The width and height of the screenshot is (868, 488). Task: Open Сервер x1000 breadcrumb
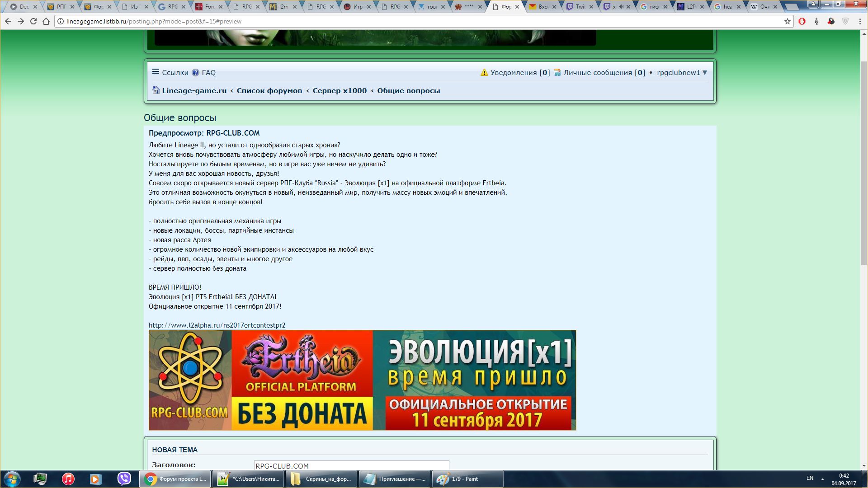tap(340, 90)
